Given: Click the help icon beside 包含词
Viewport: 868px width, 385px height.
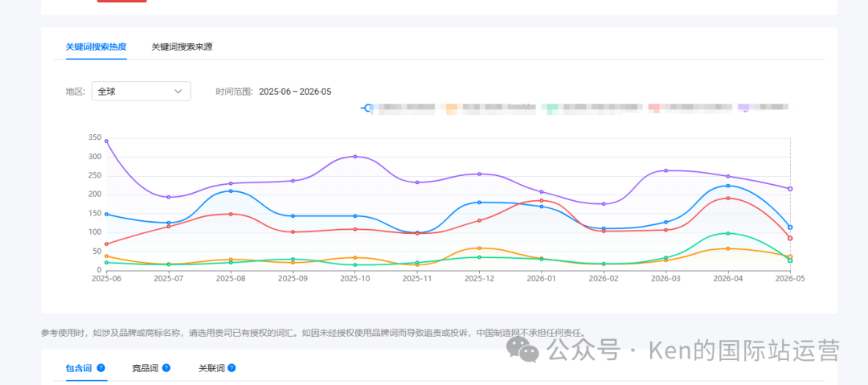Looking at the screenshot, I should (x=100, y=368).
